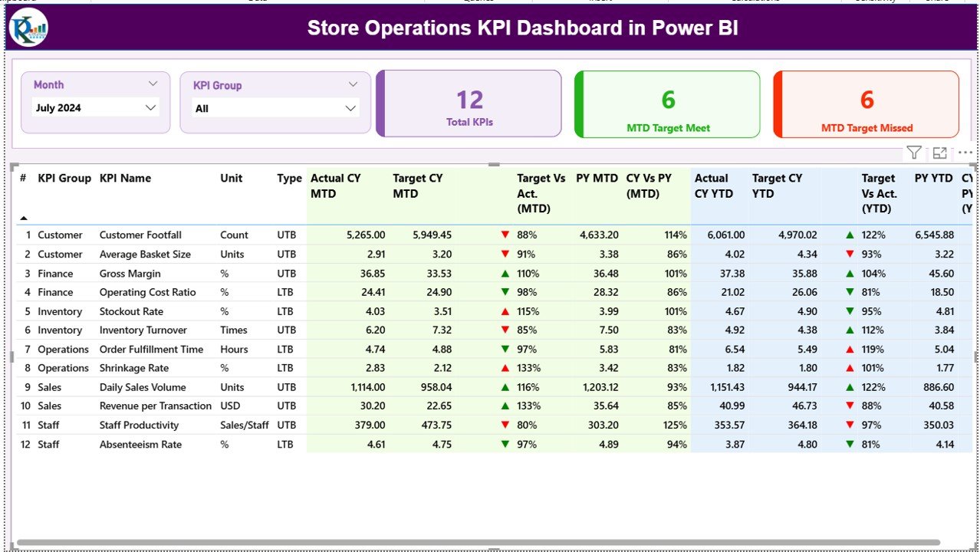Click the Focus mode icon above table
Viewport: 980px width, 552px height.
939,153
